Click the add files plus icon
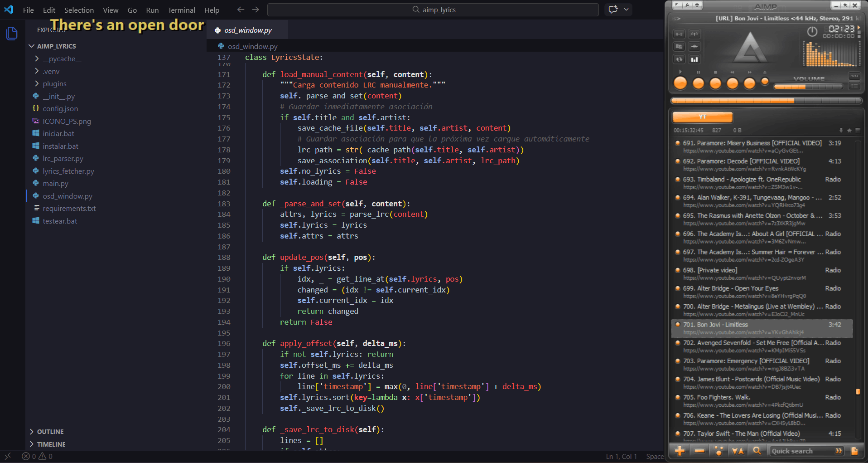The width and height of the screenshot is (868, 463). point(680,451)
